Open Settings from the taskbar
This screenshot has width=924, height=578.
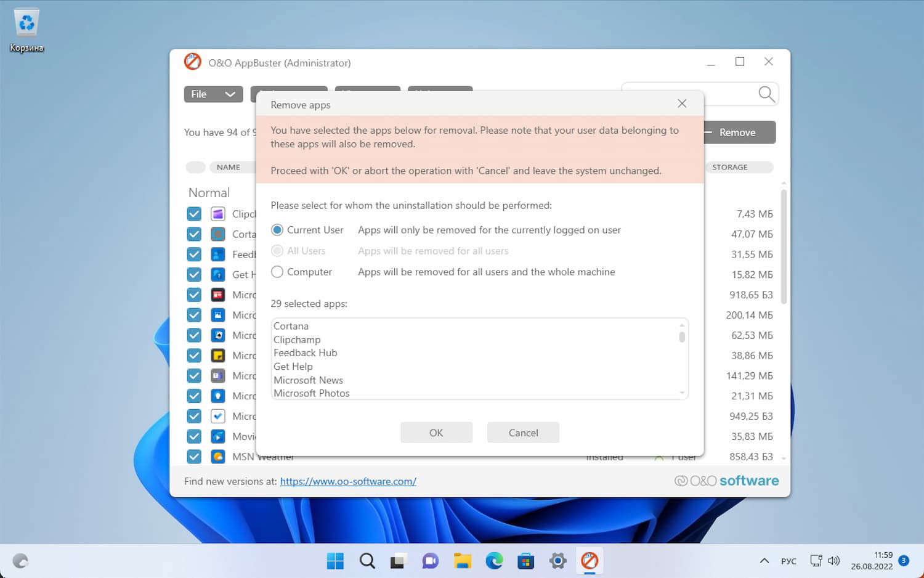coord(558,561)
